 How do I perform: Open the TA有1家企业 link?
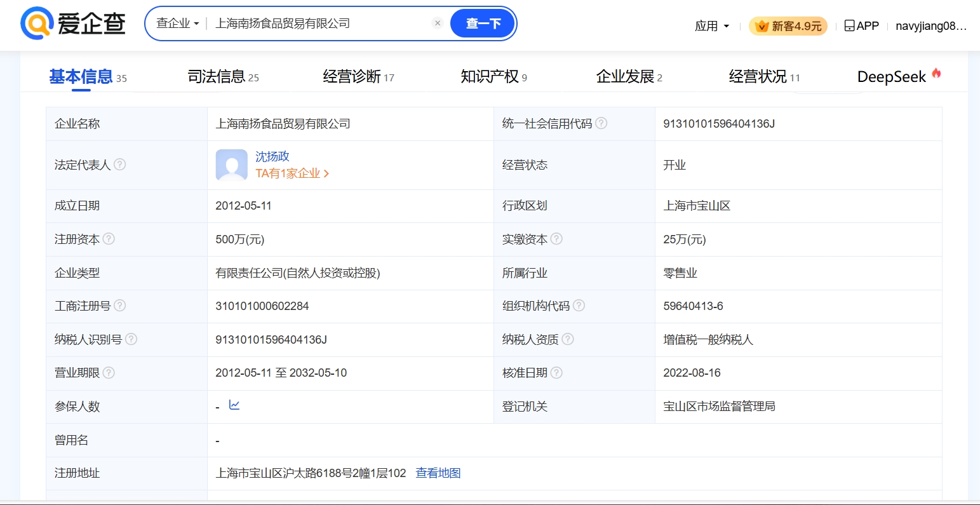(x=292, y=173)
